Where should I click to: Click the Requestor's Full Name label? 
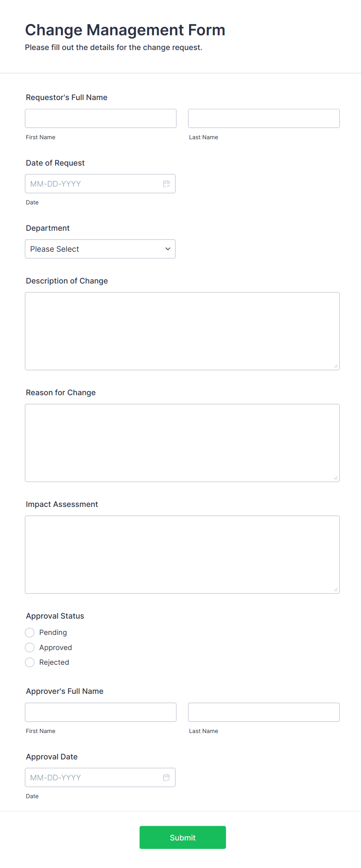click(x=66, y=97)
